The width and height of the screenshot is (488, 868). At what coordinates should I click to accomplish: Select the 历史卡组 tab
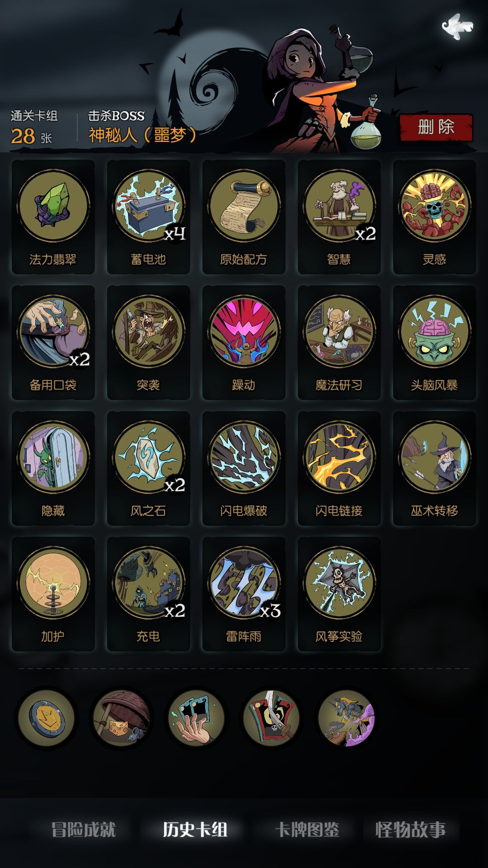tap(195, 830)
